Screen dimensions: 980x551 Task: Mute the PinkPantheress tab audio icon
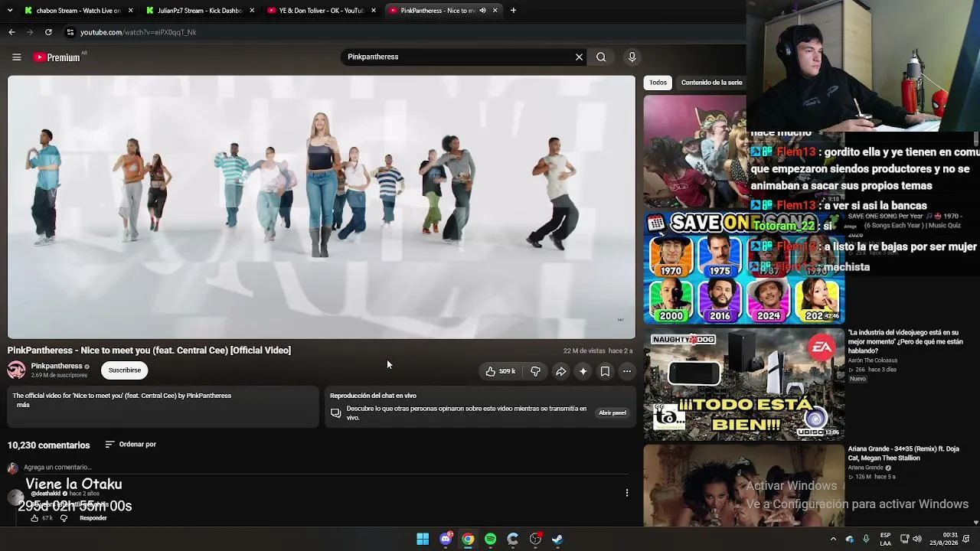482,11
